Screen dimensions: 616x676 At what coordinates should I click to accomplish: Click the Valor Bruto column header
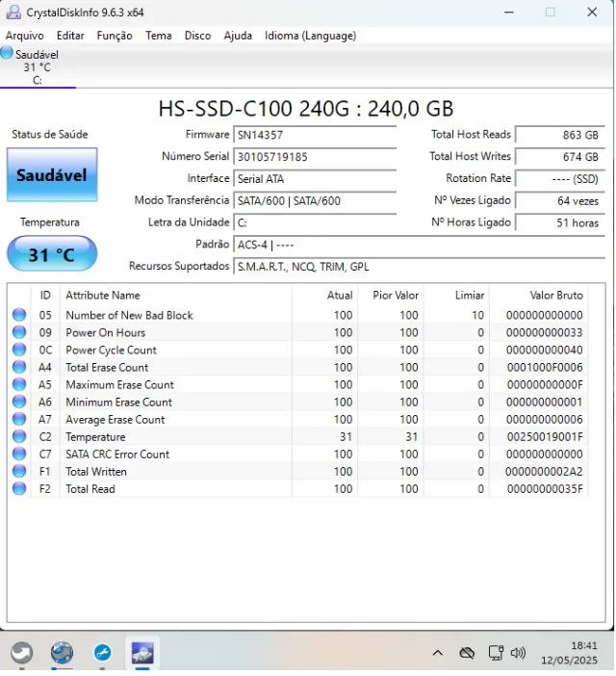pos(538,296)
